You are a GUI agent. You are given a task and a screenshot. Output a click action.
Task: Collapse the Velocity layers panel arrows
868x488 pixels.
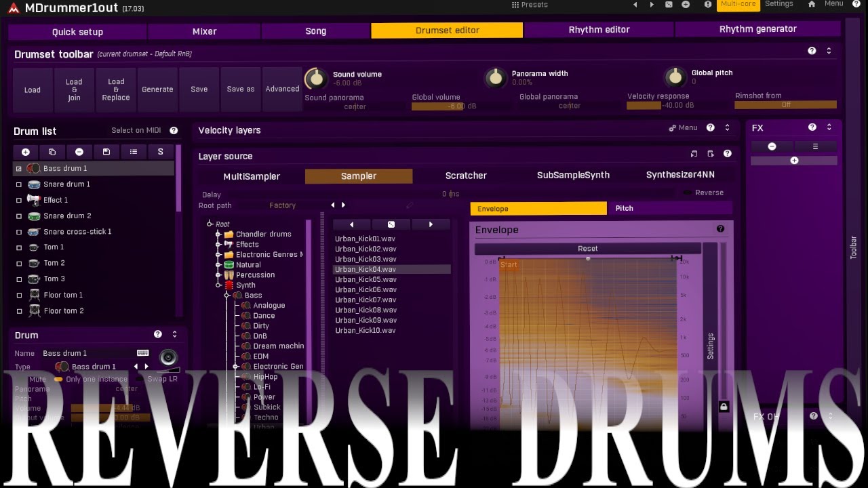pos(727,127)
